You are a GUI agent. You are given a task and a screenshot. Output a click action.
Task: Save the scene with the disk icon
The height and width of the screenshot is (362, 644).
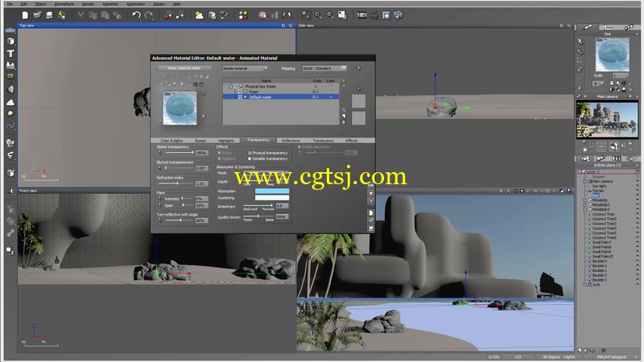49,15
